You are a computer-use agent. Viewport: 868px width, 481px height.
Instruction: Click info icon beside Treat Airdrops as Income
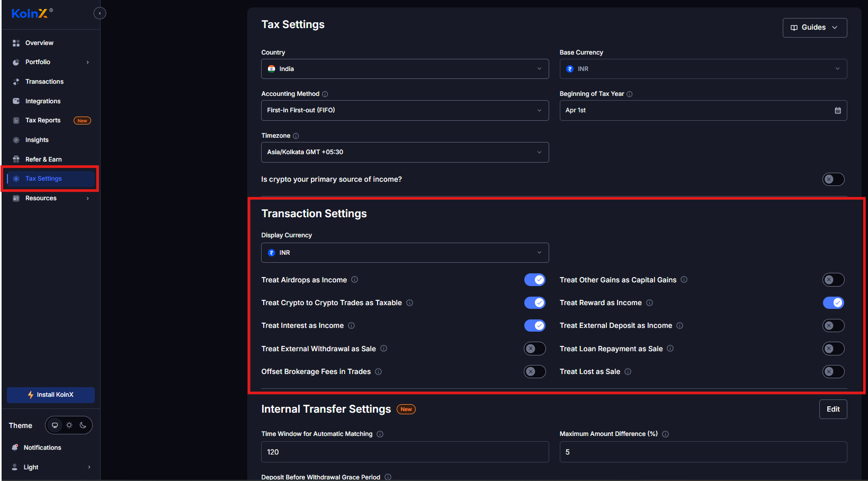355,280
